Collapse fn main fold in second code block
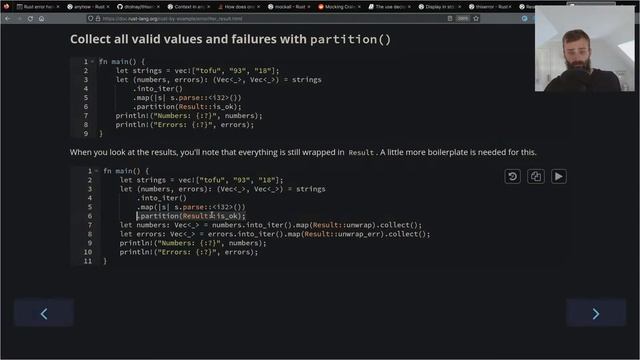Viewport: 640px width, 360px height. 96,171
